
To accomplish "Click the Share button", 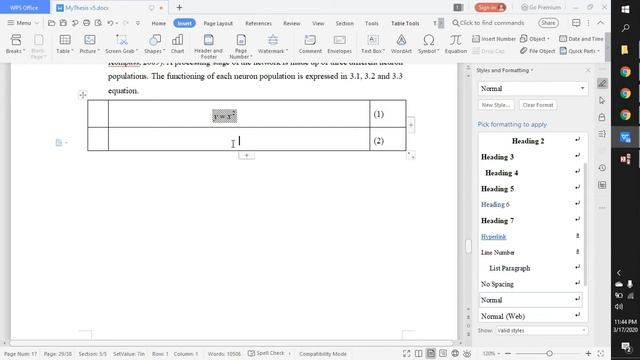I will [x=548, y=23].
